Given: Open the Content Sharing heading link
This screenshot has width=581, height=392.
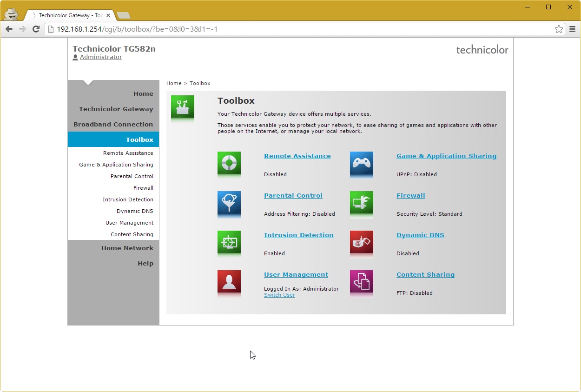Looking at the screenshot, I should point(425,275).
